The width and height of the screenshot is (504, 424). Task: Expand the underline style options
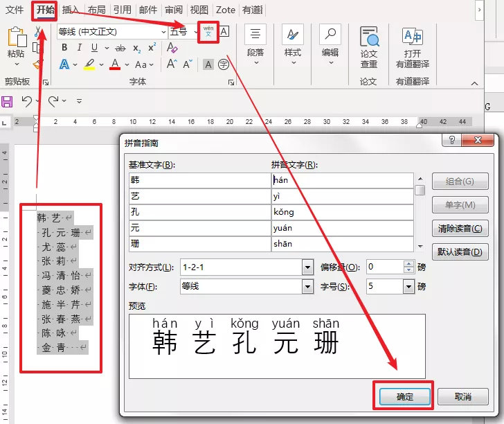click(x=107, y=48)
